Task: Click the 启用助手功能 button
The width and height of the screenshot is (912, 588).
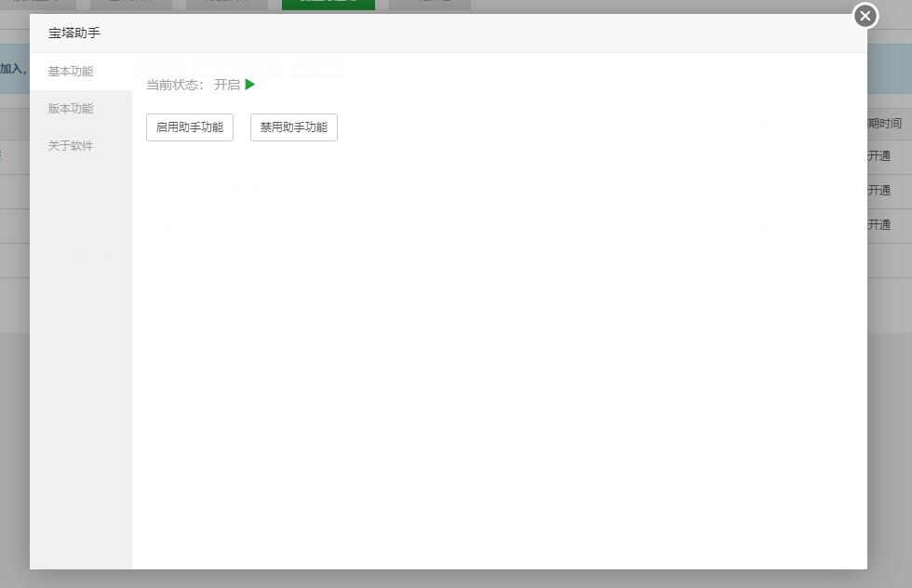Action: click(x=190, y=127)
